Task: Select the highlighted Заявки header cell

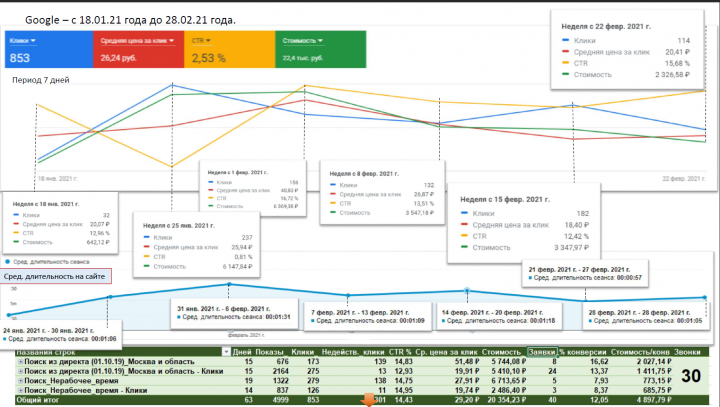Action: pos(542,352)
